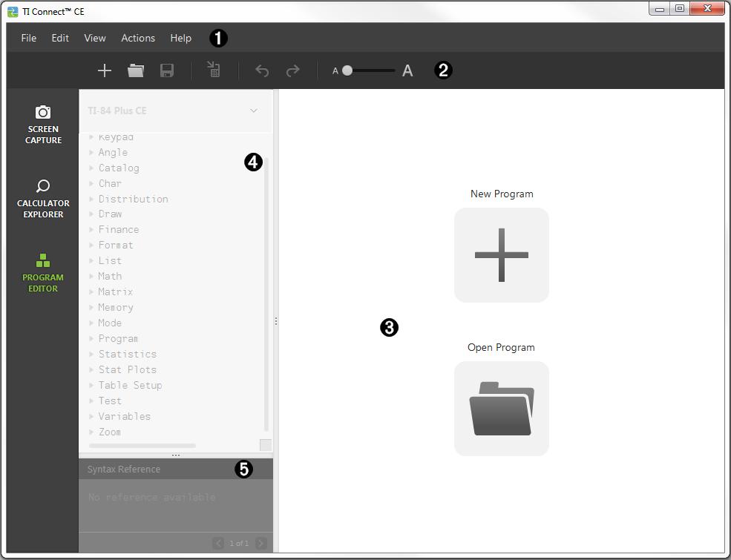Expand the Draw category
731x560 pixels.
(91, 214)
